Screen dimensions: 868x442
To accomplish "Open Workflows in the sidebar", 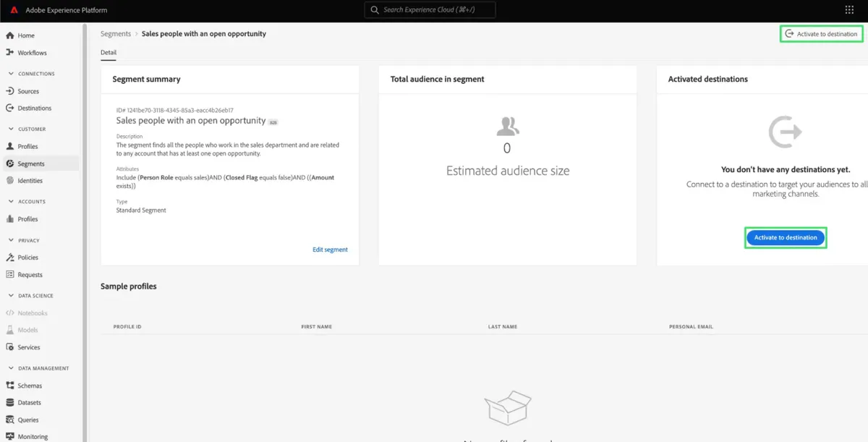I will point(33,53).
